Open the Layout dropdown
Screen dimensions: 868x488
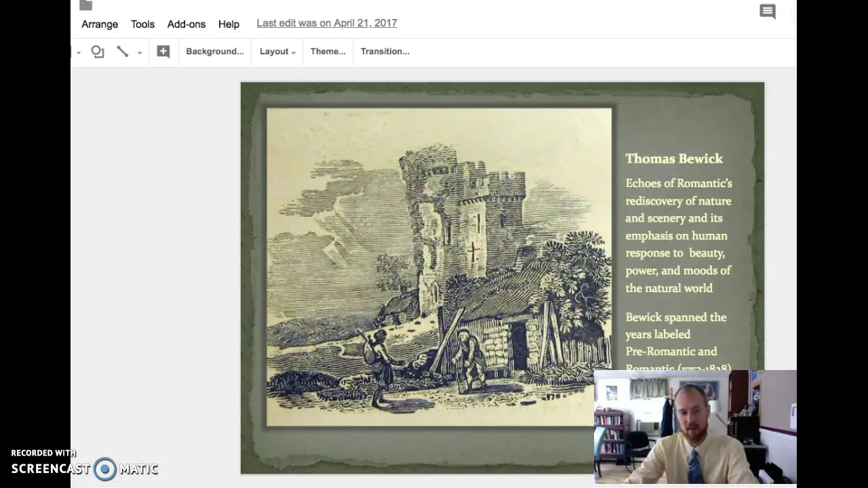click(x=277, y=52)
